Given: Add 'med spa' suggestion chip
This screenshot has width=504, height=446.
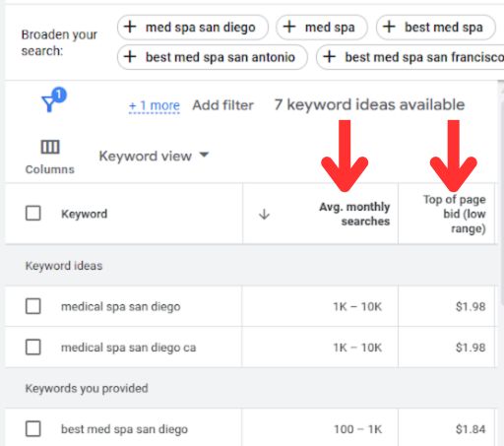Looking at the screenshot, I should click(x=322, y=28).
